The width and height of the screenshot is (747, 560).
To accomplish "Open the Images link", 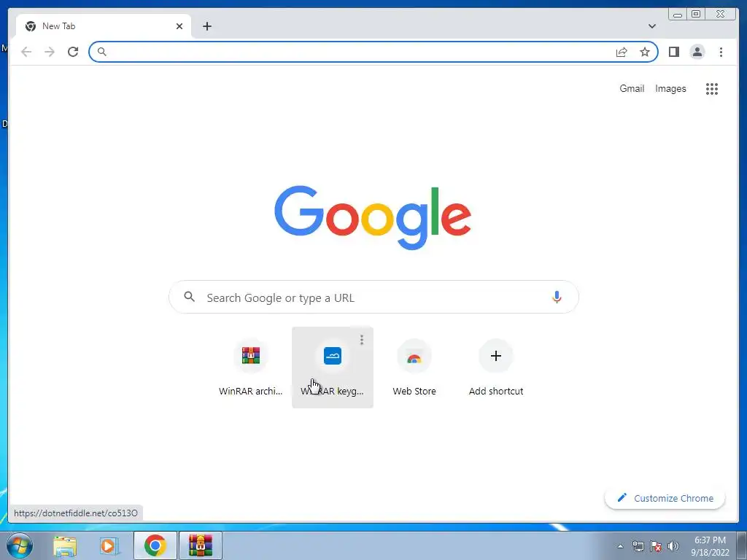I will tap(671, 88).
